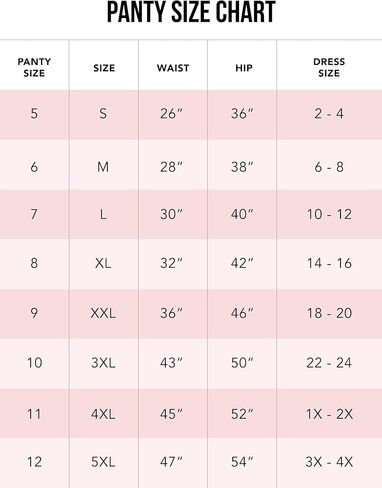Click the SIZE column header
This screenshot has width=382, height=488.
pyautogui.click(x=104, y=68)
